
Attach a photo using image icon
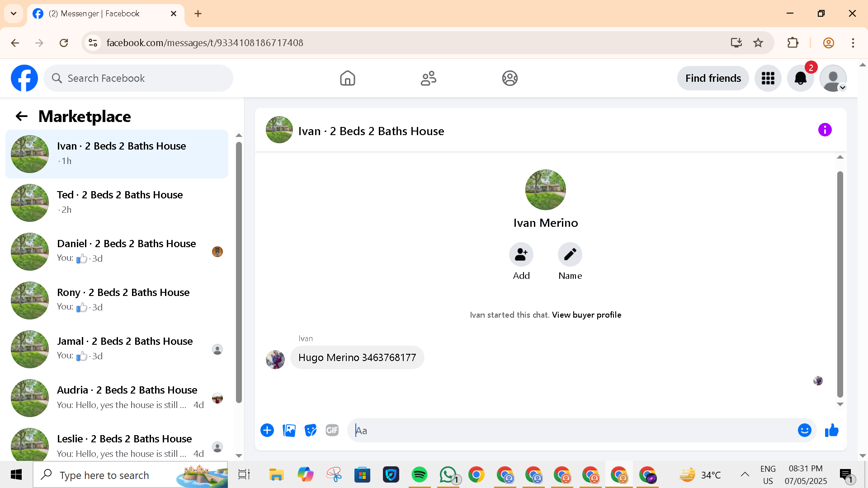click(x=289, y=430)
